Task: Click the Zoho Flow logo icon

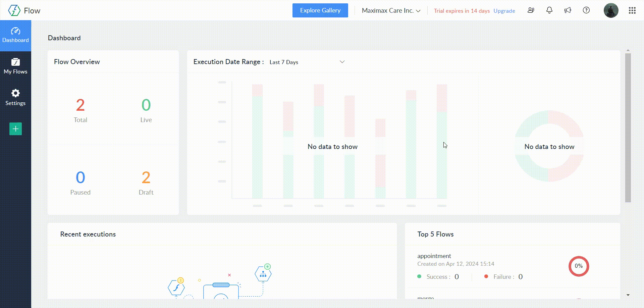Action: pyautogui.click(x=14, y=10)
